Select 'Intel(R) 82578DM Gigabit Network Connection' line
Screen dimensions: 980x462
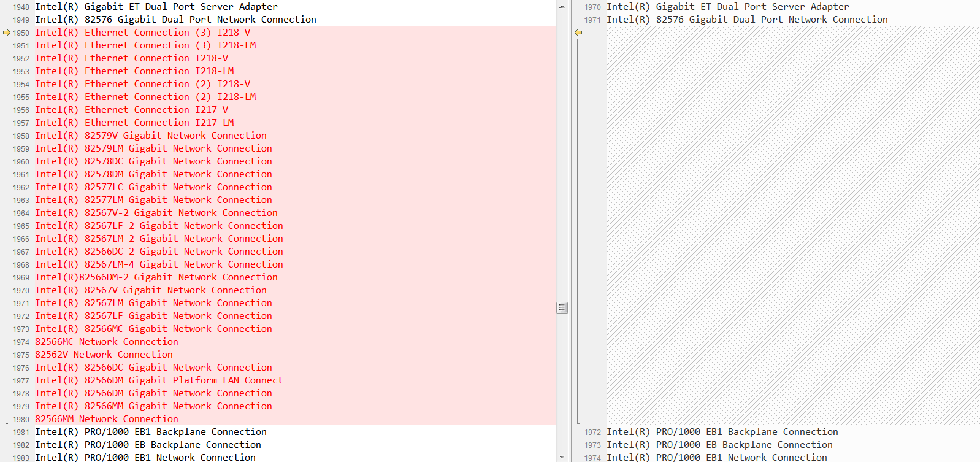153,174
